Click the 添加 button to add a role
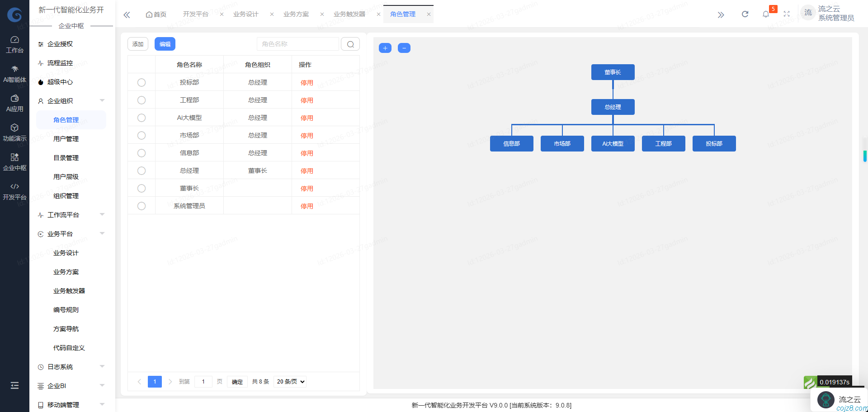Image resolution: width=868 pixels, height=412 pixels. 137,44
